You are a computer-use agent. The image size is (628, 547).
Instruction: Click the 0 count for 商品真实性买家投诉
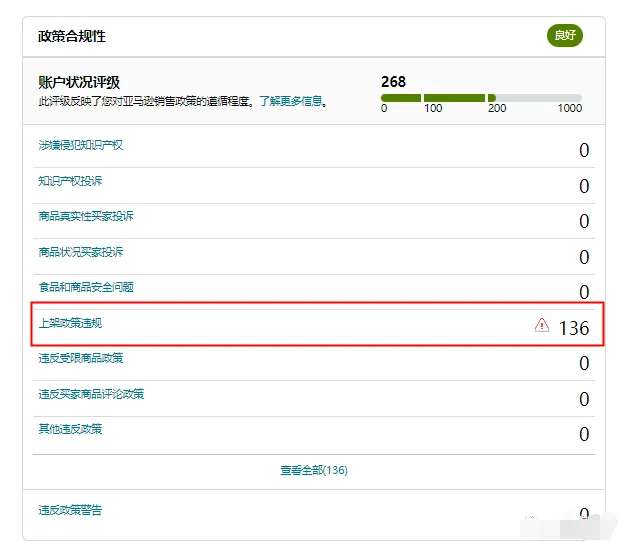584,221
